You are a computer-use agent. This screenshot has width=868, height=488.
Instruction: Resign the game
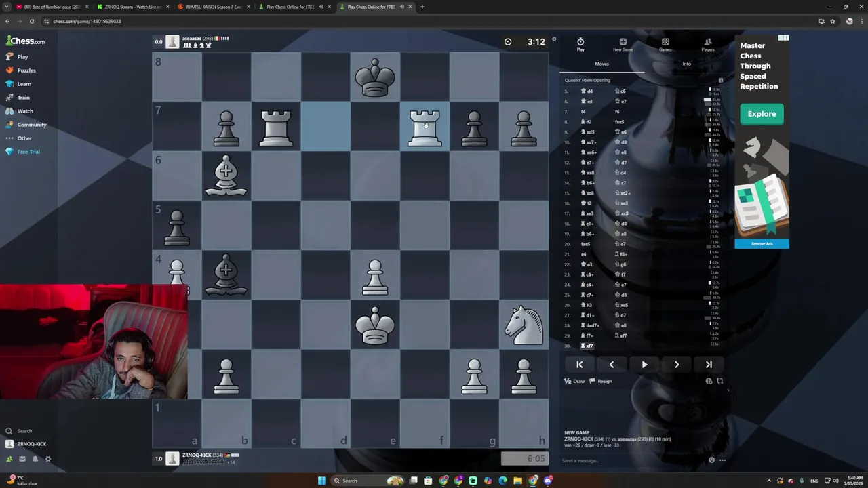click(601, 381)
